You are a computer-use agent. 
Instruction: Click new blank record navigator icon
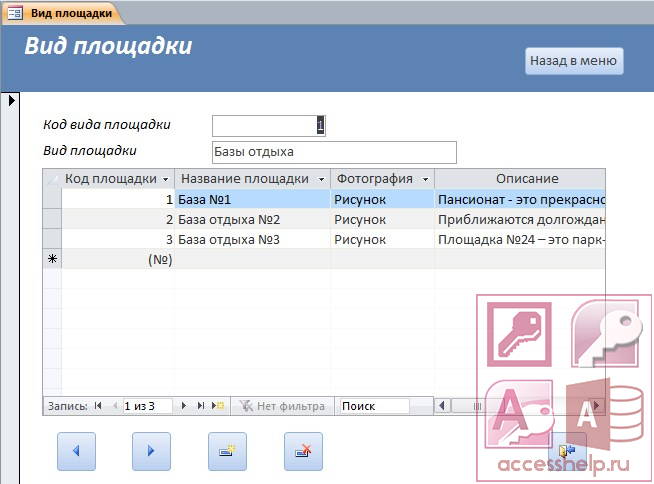[218, 406]
